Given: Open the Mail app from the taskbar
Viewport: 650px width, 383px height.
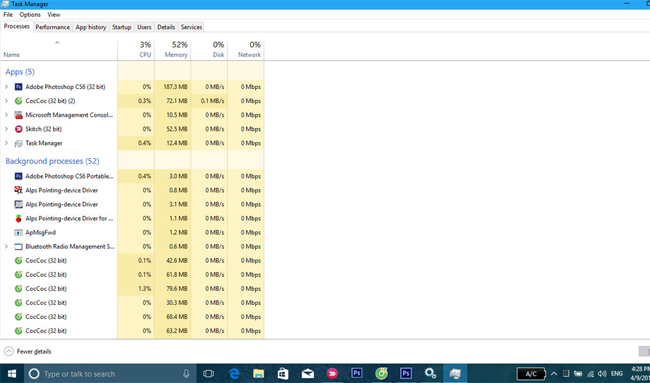Looking at the screenshot, I should tap(308, 374).
